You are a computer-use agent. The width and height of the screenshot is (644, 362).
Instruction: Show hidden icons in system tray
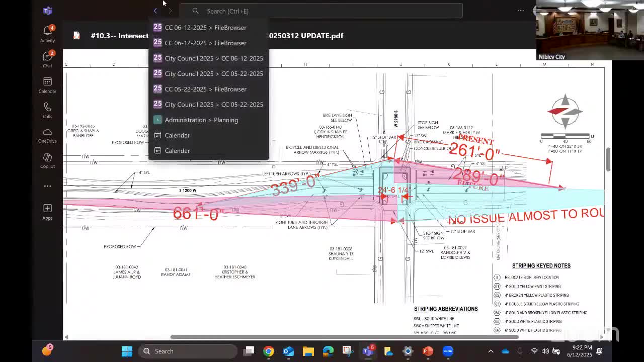[x=491, y=351]
